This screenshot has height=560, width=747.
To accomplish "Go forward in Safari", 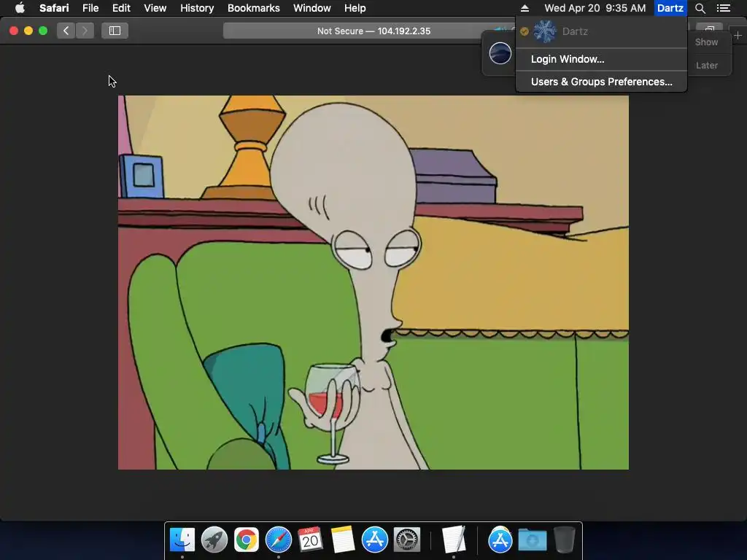I will tap(85, 31).
